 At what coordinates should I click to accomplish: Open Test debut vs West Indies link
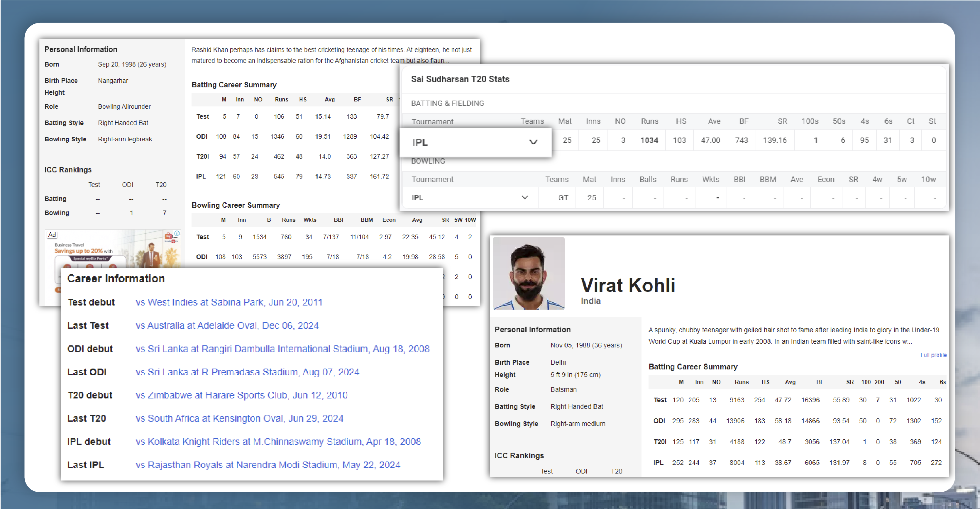(x=229, y=302)
